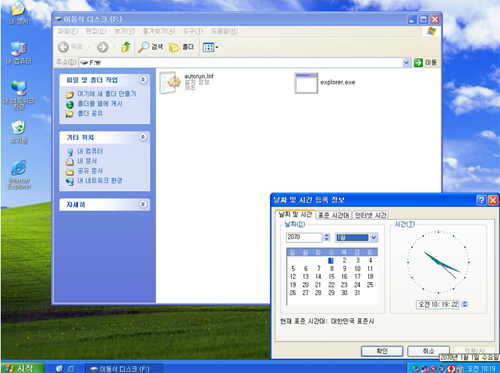
Task: Open the Start (시작) menu
Action: (x=22, y=368)
